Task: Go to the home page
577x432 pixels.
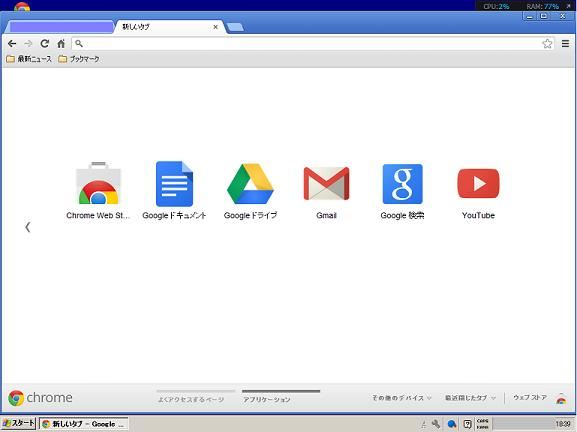Action: pyautogui.click(x=61, y=44)
